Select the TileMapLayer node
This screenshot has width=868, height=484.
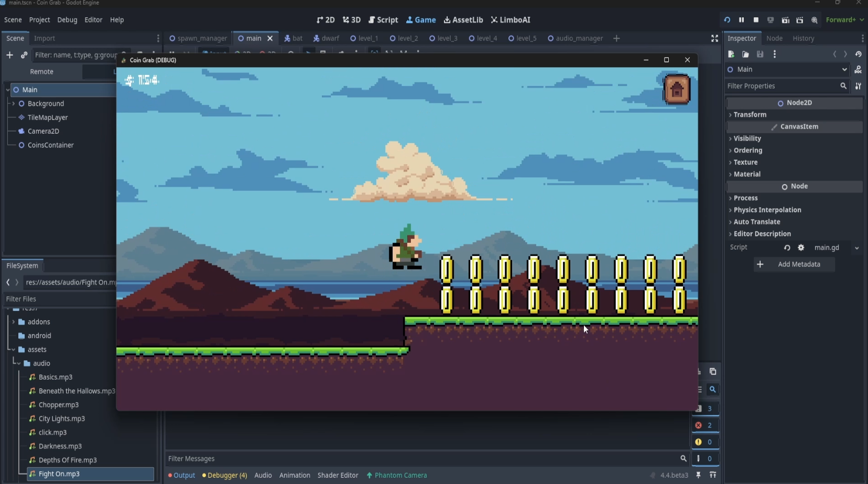click(48, 117)
